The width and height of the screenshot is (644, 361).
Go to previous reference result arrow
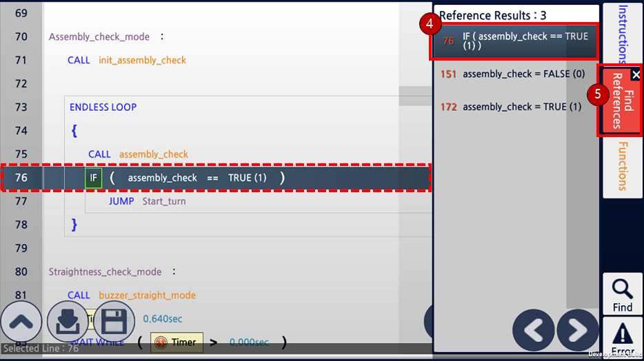(x=533, y=330)
